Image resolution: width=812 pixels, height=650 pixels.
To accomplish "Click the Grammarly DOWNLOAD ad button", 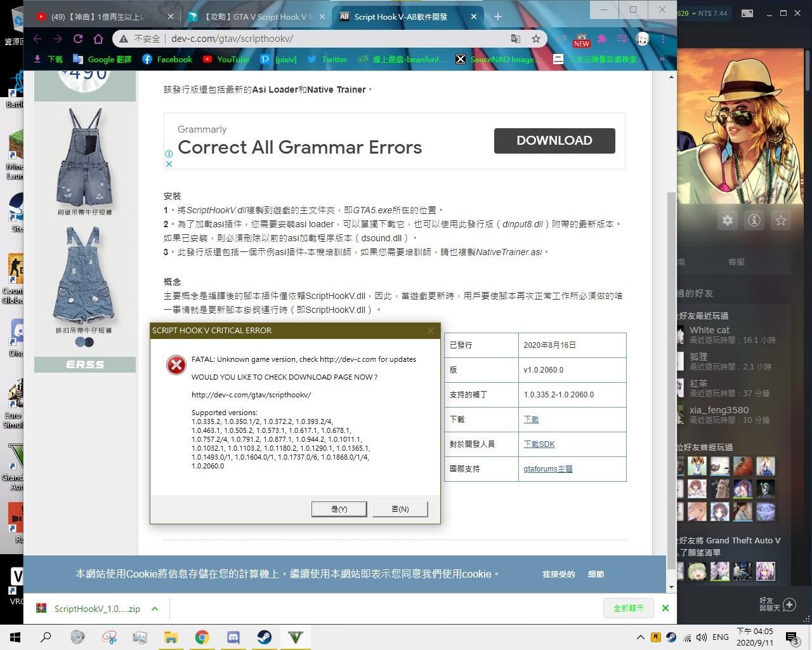I will coord(554,140).
